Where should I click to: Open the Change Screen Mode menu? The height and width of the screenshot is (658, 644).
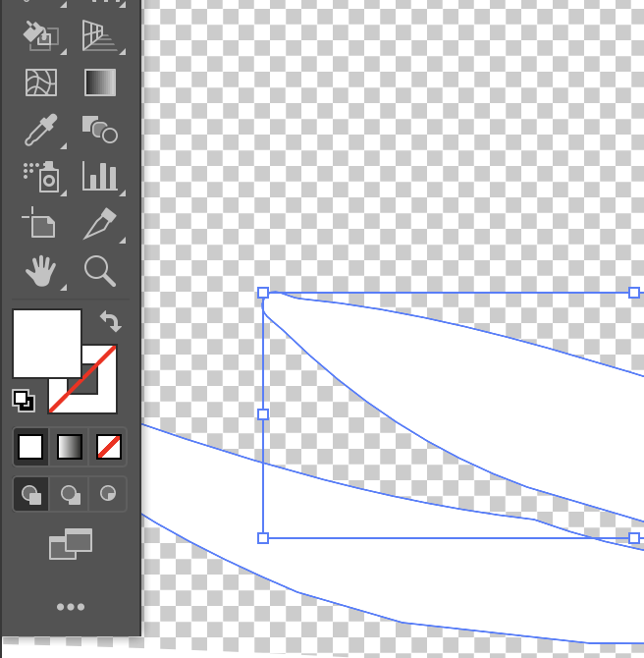[71, 544]
